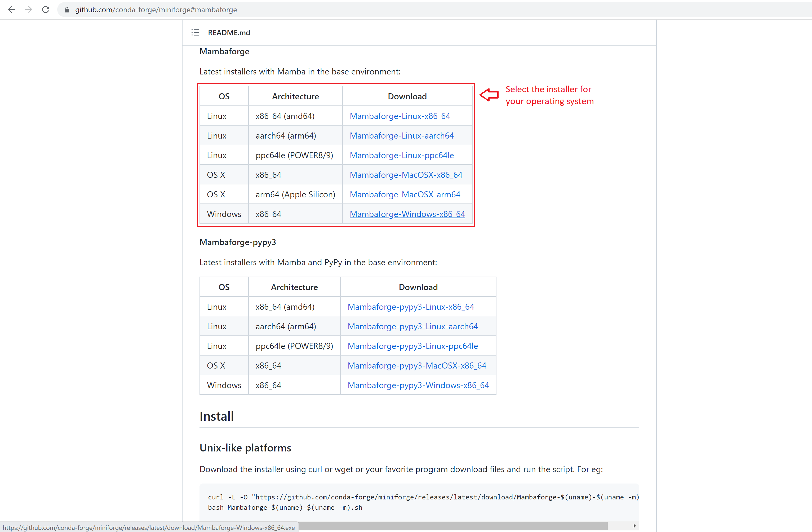The height and width of the screenshot is (532, 812).
Task: Click 'x86_64 (amd64)' cell in Mambaforge table
Action: coord(295,116)
